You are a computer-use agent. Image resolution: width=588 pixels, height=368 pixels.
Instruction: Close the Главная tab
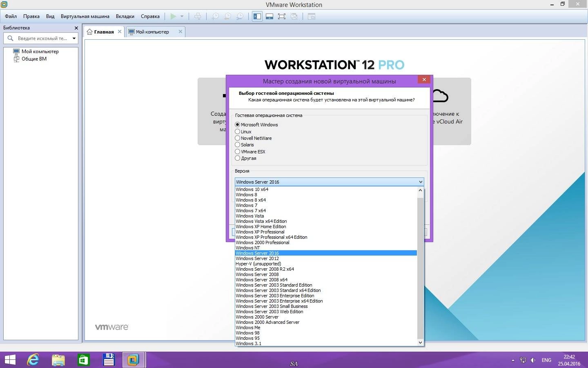point(120,31)
